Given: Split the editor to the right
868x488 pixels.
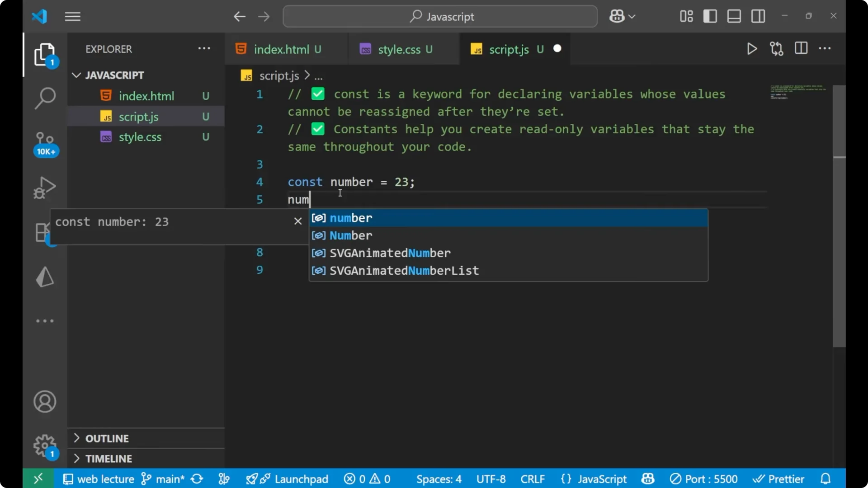Looking at the screenshot, I should click(801, 48).
